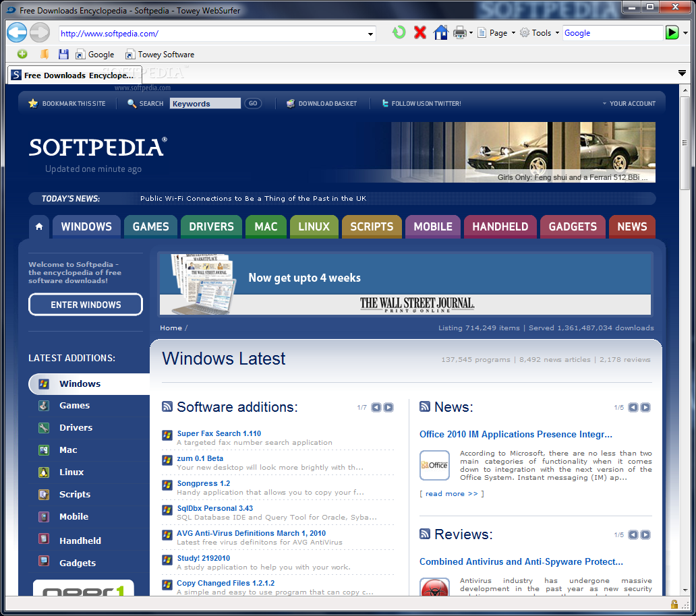Go to previous page of Software additions
The width and height of the screenshot is (696, 616).
tap(376, 407)
